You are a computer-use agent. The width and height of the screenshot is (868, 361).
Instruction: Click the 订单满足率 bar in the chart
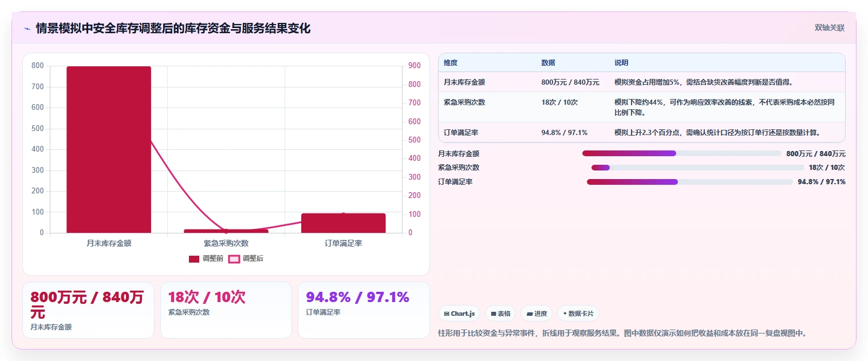[x=344, y=223]
